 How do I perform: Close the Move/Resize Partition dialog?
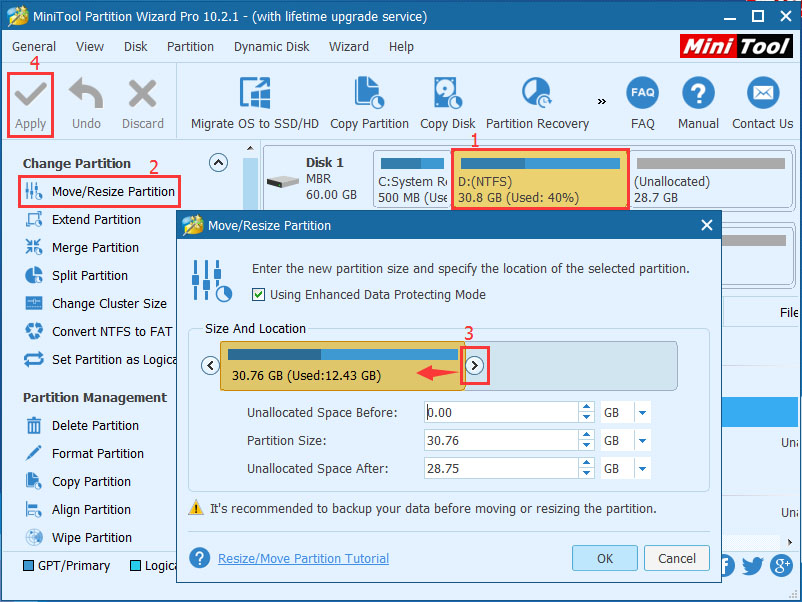(707, 225)
